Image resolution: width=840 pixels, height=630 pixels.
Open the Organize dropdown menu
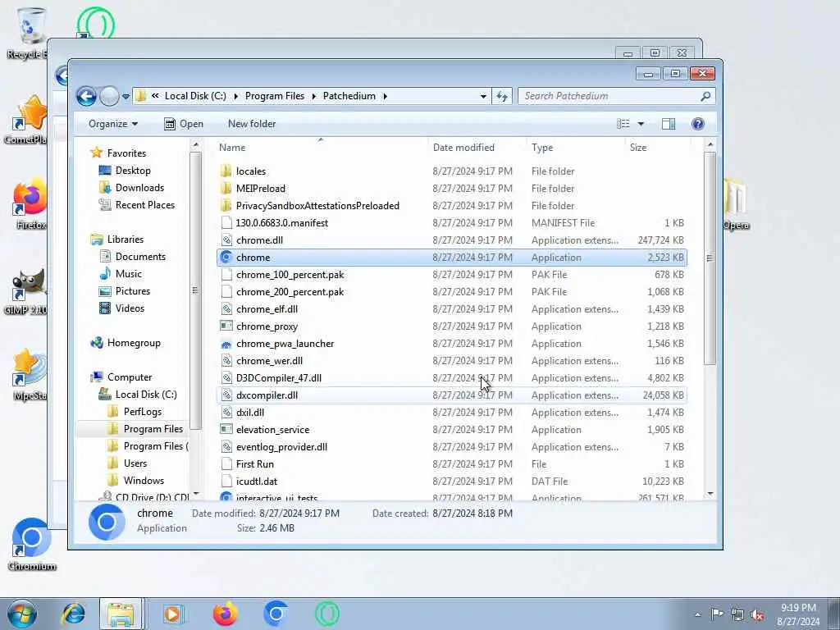113,124
